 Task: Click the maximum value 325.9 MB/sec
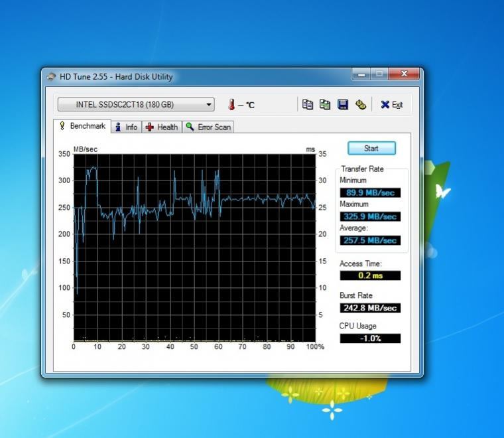370,216
